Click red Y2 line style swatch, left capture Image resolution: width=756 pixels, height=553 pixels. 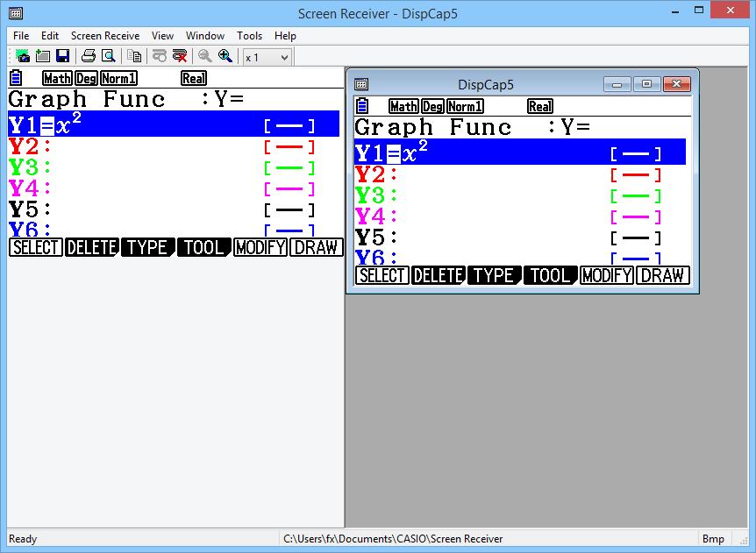point(289,147)
